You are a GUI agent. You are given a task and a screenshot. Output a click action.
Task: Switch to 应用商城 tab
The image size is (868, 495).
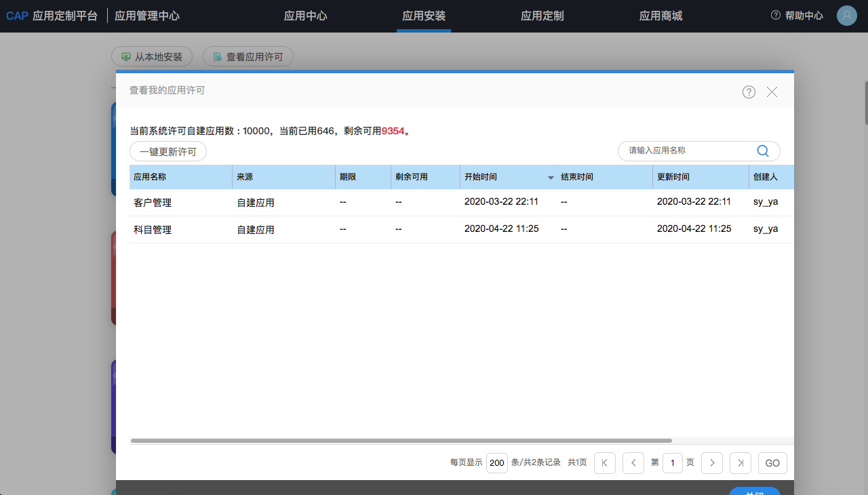click(661, 16)
